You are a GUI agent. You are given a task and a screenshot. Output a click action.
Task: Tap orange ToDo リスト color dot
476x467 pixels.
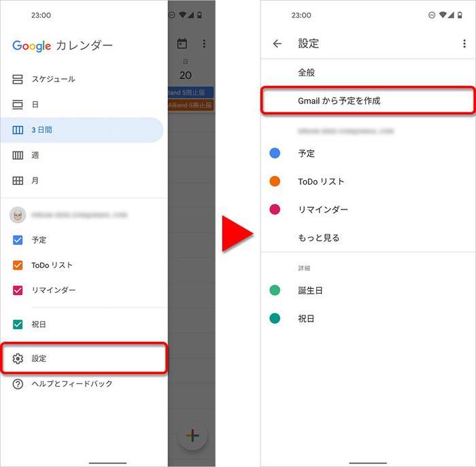(x=275, y=181)
